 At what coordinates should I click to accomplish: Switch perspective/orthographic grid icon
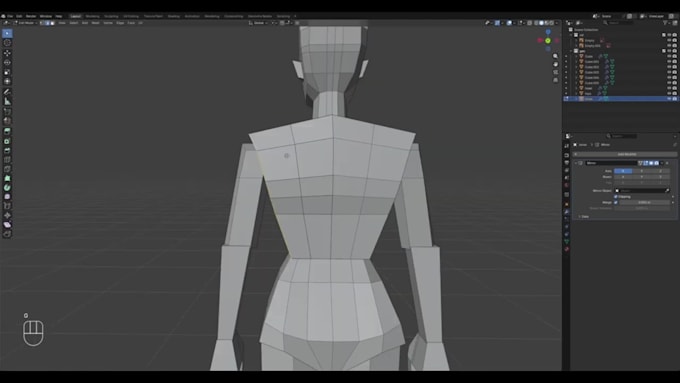click(556, 80)
